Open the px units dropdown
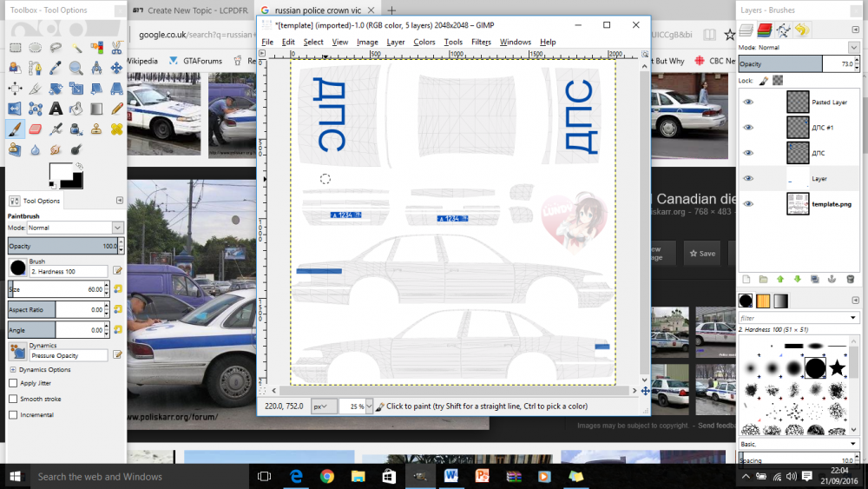 tap(324, 406)
